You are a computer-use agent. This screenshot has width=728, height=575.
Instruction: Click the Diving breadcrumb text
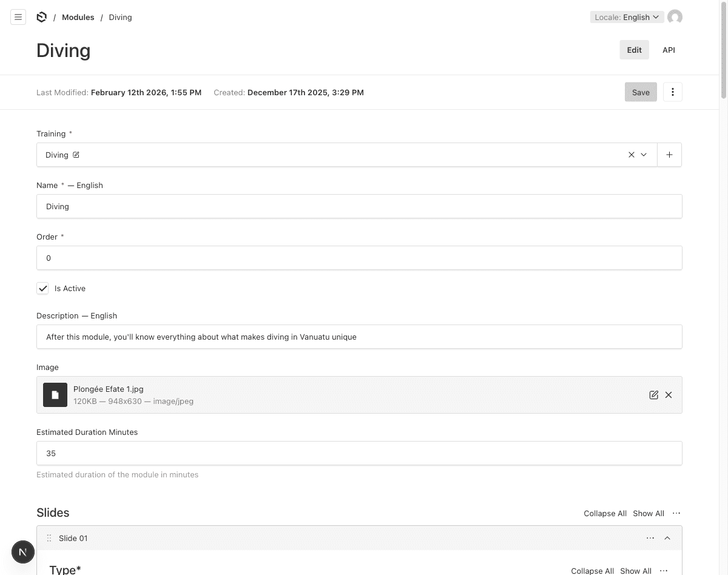pyautogui.click(x=120, y=17)
